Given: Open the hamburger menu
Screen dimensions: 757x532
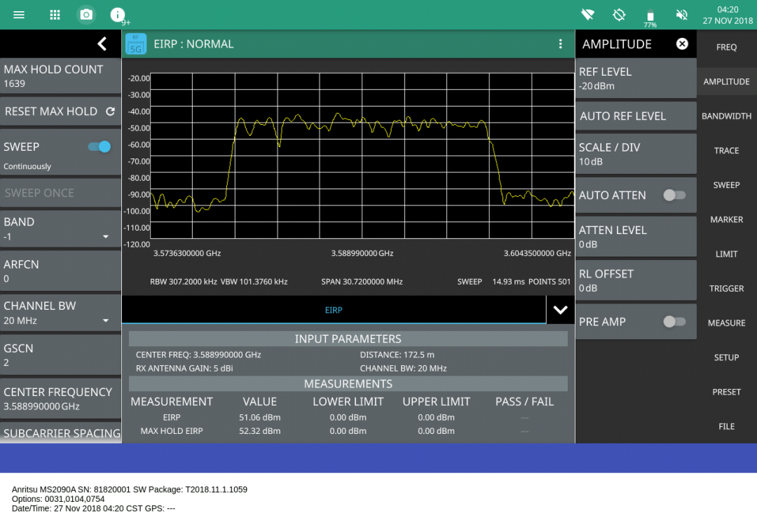Looking at the screenshot, I should click(19, 15).
